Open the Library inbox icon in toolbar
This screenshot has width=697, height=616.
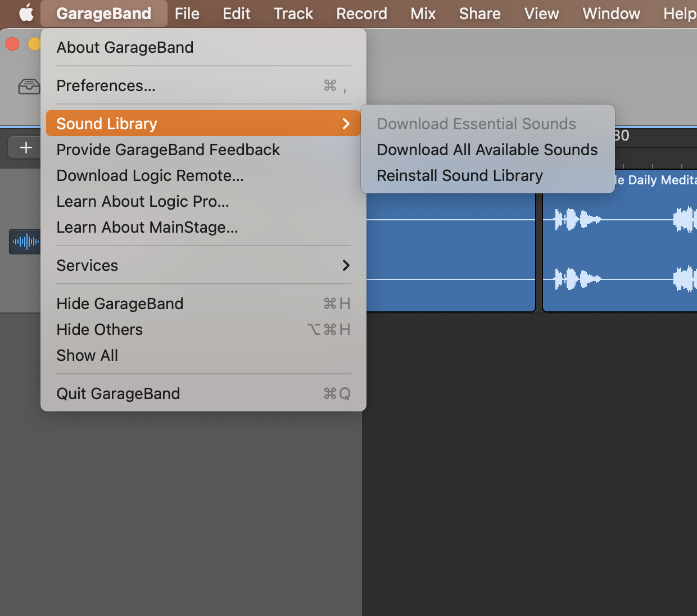(x=29, y=87)
